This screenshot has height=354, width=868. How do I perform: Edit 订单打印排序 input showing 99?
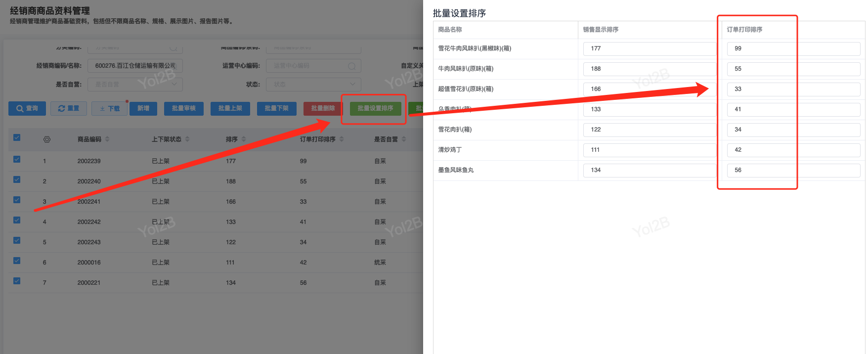pos(794,48)
